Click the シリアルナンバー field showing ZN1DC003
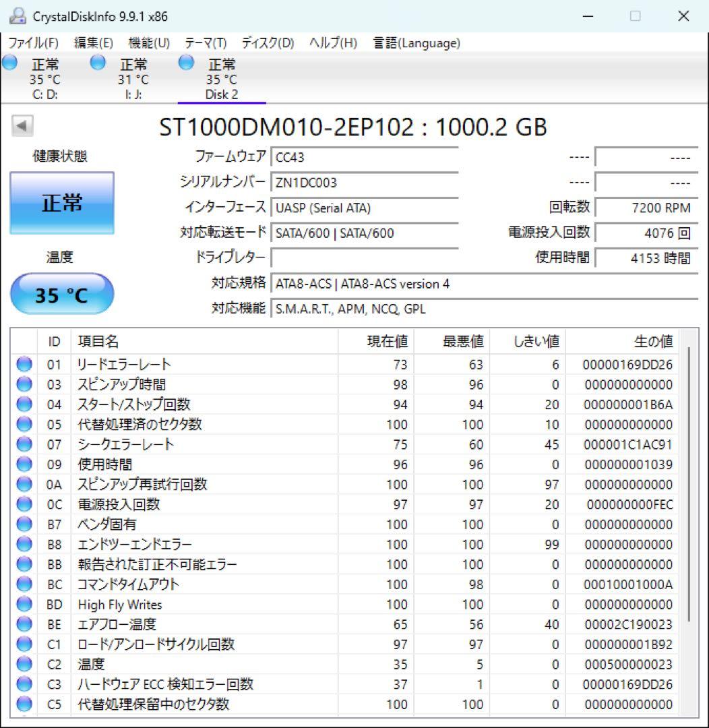This screenshot has height=728, width=709. pyautogui.click(x=365, y=183)
